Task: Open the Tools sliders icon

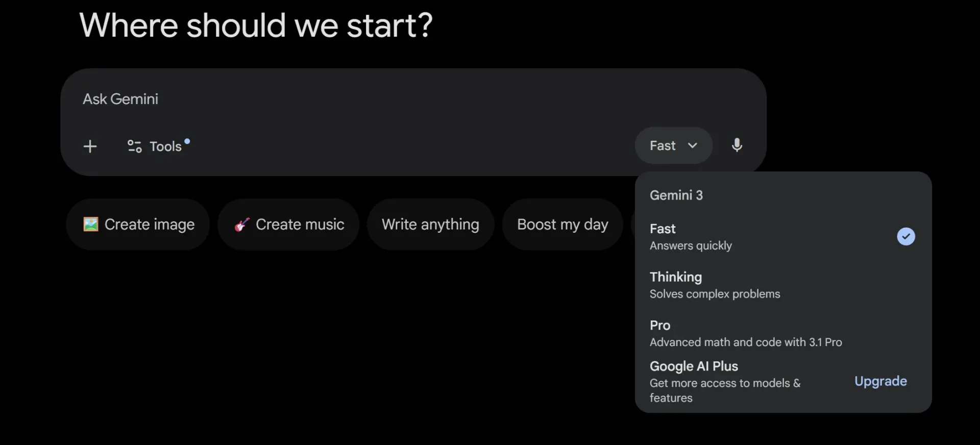Action: [x=134, y=146]
